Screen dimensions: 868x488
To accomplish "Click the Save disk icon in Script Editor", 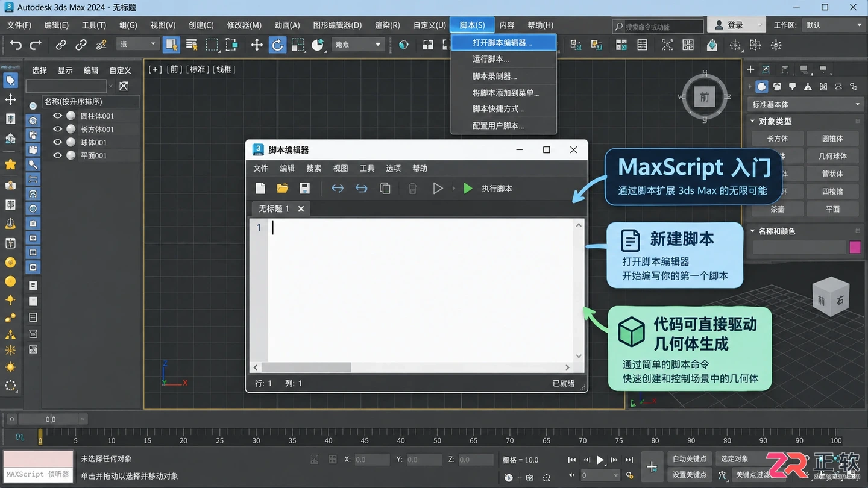I will pos(304,189).
